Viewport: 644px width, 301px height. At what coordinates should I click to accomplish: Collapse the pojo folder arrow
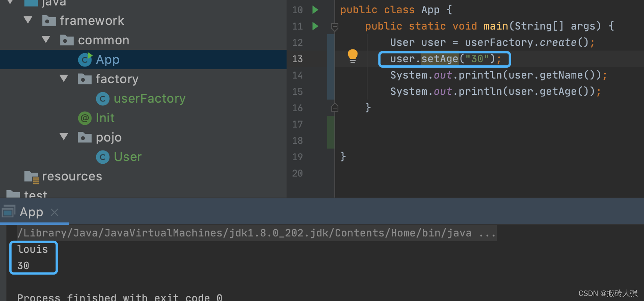pos(64,136)
